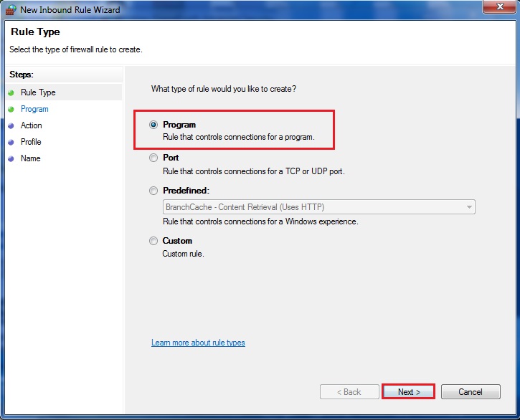Image resolution: width=520 pixels, height=420 pixels.
Task: Click the blue bullet beside Action step
Action: (x=11, y=126)
